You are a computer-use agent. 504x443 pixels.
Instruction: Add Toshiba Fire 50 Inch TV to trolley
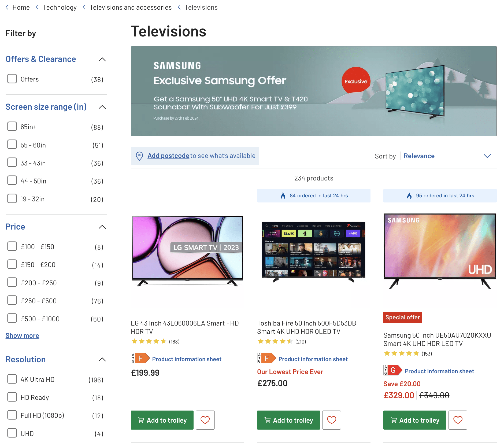pos(288,420)
